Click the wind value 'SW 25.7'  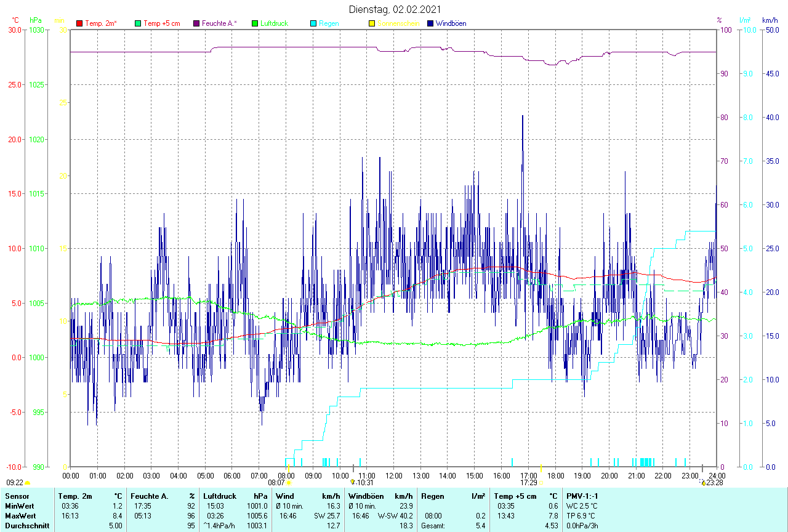coord(327,516)
